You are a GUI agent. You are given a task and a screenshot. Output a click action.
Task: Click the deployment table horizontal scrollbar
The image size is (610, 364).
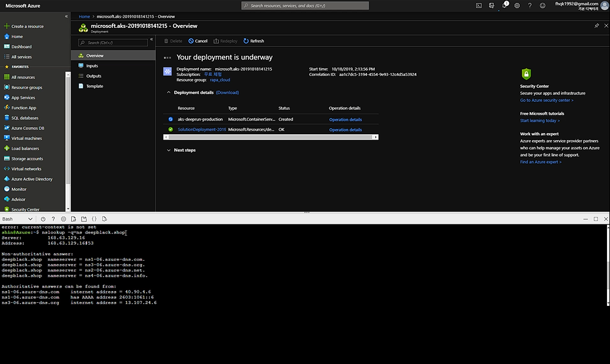tap(271, 137)
